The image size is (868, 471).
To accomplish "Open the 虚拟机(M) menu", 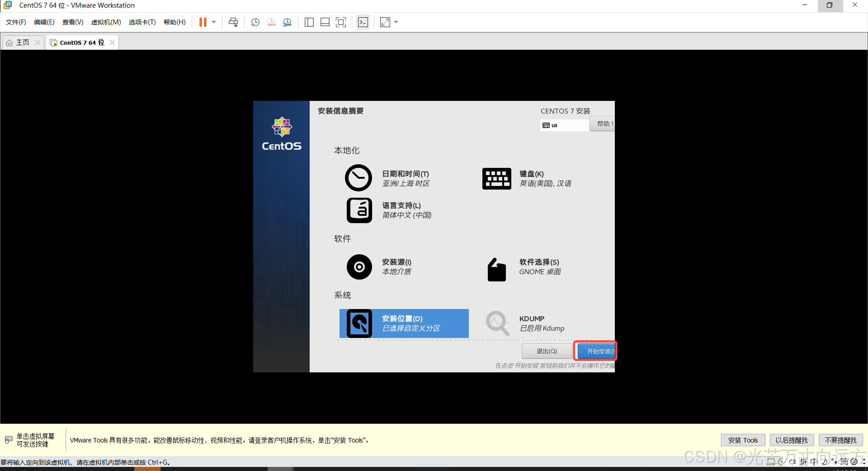I will pyautogui.click(x=106, y=22).
